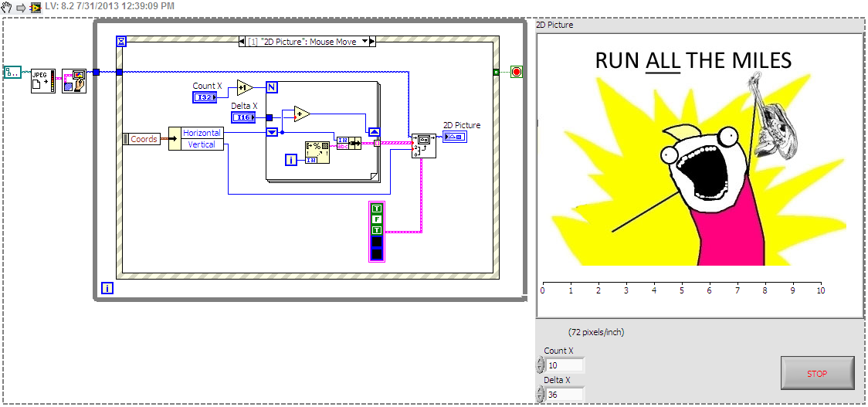Click the '2D Picture' block diagram terminal label
Image resolution: width=868 pixels, height=407 pixels.
coord(462,125)
